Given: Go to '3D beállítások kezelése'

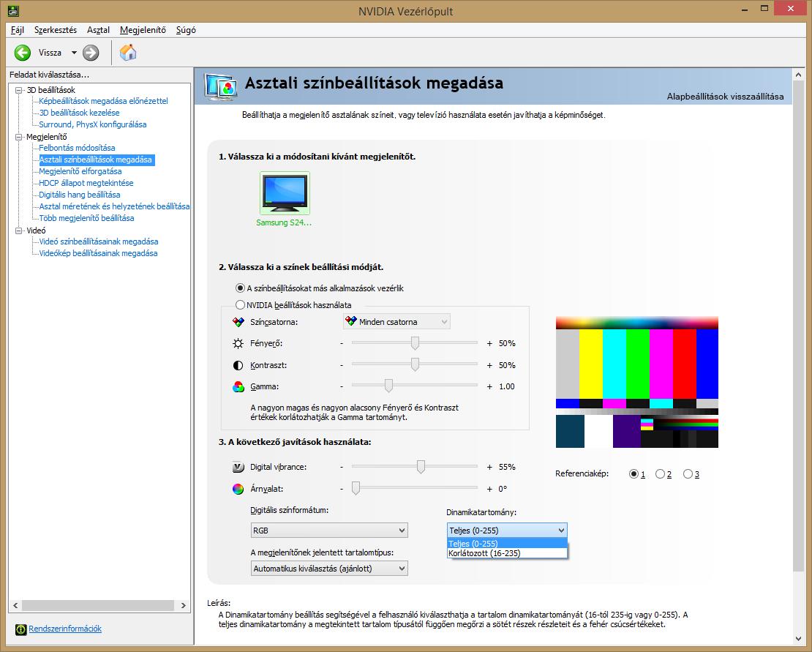Looking at the screenshot, I should (79, 113).
